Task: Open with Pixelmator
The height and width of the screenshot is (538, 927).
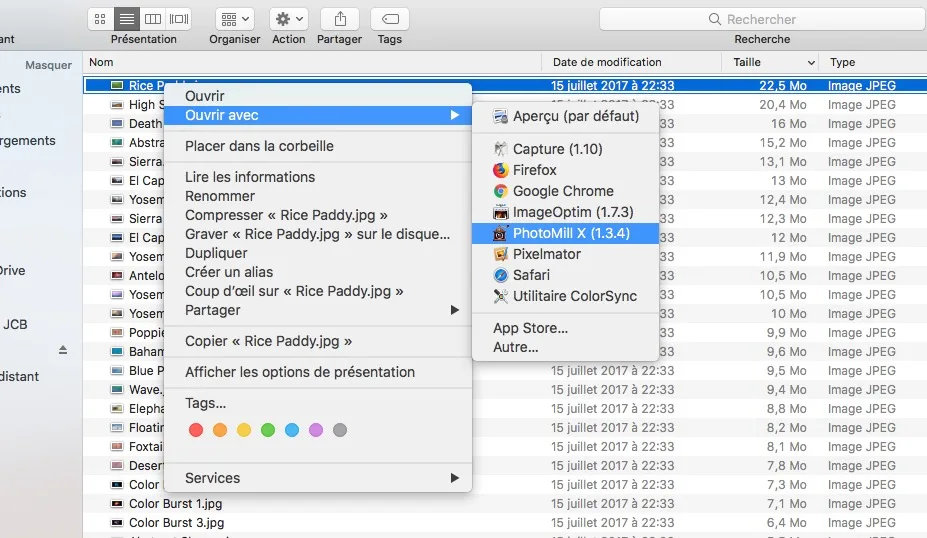Action: [x=566, y=254]
